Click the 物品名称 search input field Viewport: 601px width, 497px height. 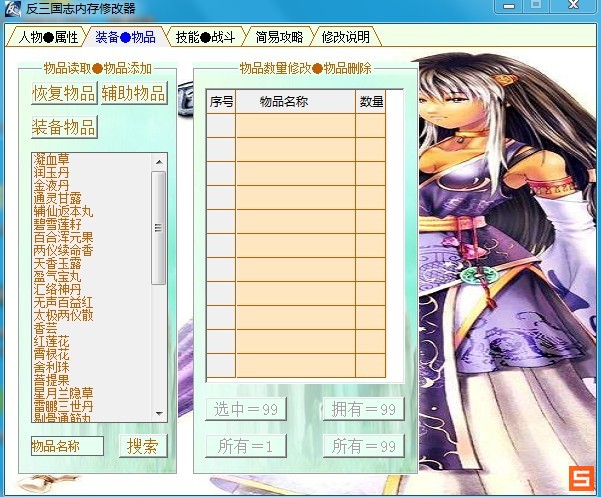(x=67, y=446)
